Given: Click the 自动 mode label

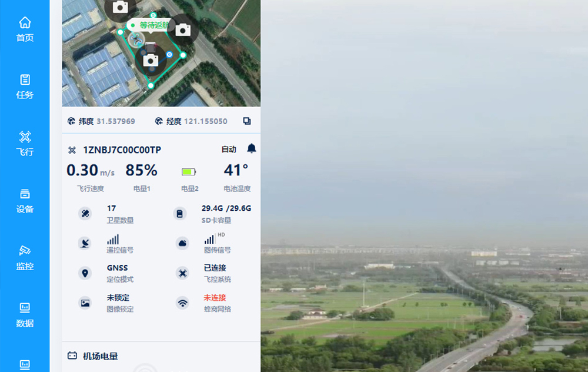Looking at the screenshot, I should (x=229, y=150).
